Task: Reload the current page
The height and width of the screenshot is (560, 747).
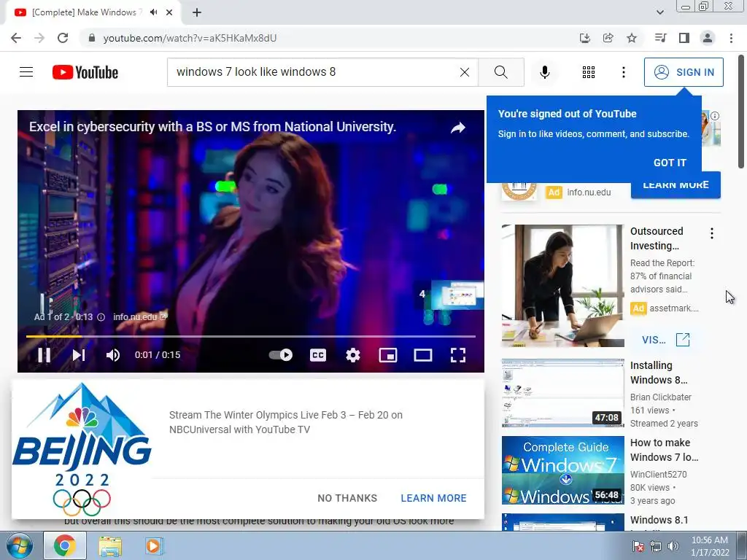Action: click(63, 38)
